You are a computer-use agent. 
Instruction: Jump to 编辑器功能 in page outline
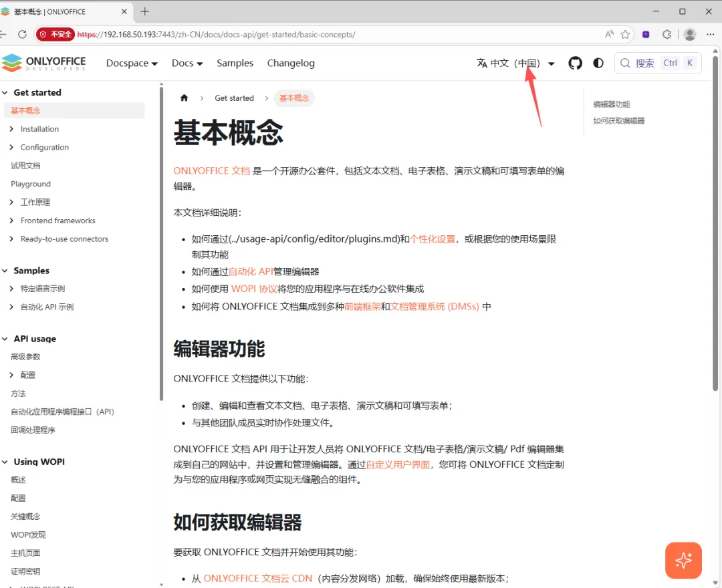[x=612, y=104]
